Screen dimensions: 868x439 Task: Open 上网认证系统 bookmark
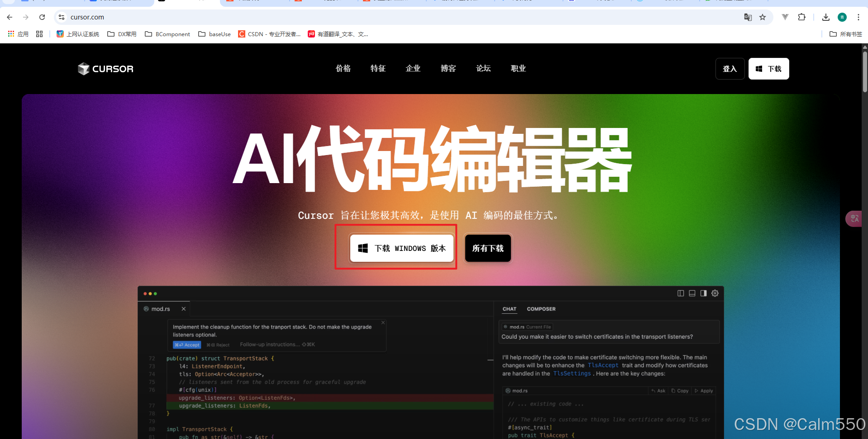coord(78,34)
